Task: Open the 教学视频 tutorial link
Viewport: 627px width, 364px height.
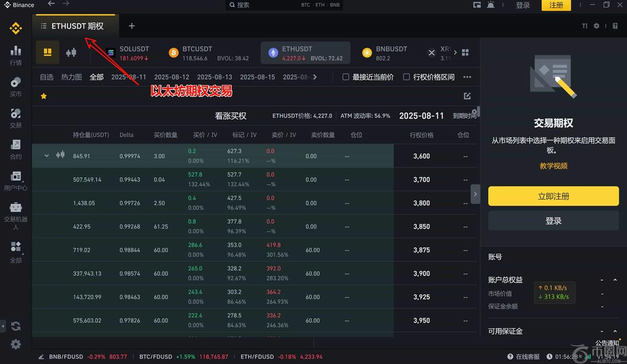Action: coord(553,166)
